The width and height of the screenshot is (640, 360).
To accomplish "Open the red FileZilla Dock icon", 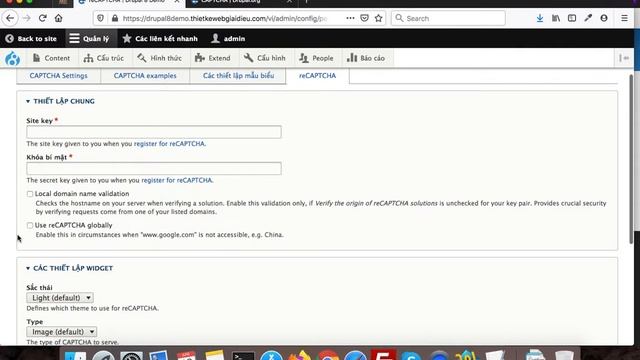I will pos(383,355).
